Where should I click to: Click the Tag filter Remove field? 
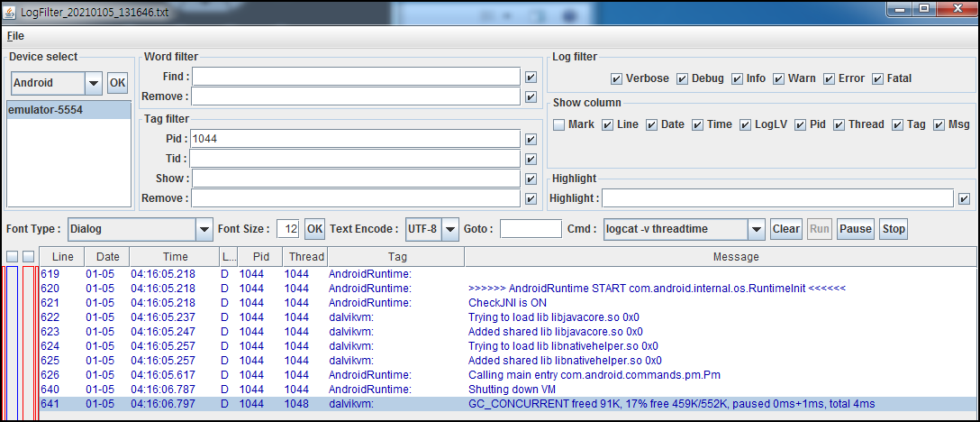(x=357, y=198)
